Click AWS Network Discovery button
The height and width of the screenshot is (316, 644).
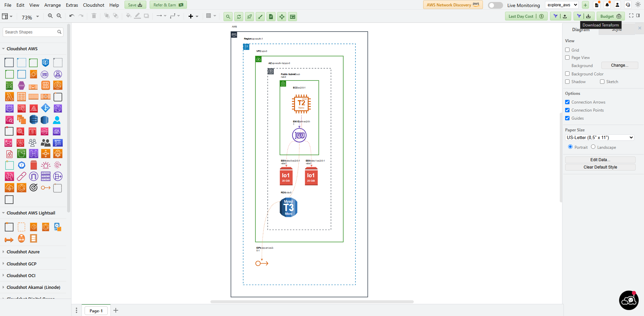click(453, 5)
